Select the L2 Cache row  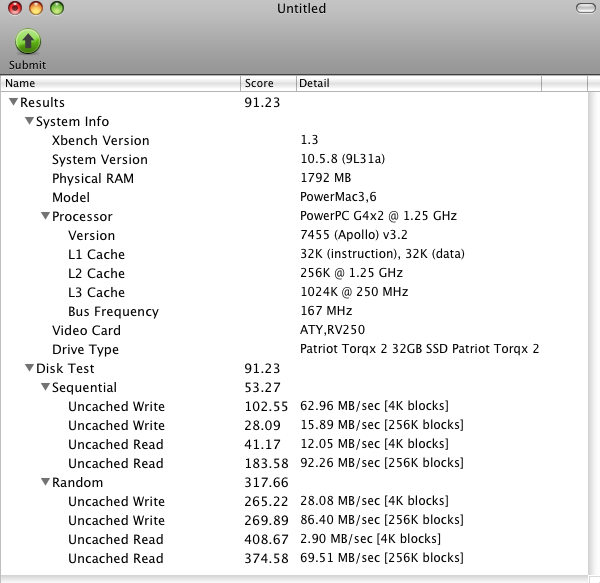pos(294,273)
